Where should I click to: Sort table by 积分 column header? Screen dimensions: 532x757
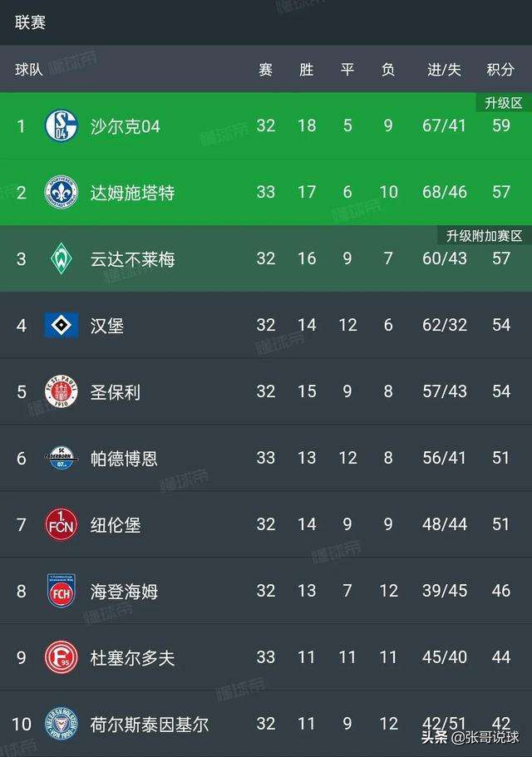pos(500,70)
